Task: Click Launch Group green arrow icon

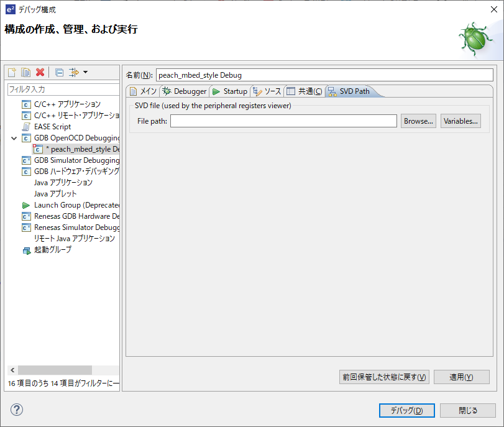Action: click(26, 205)
